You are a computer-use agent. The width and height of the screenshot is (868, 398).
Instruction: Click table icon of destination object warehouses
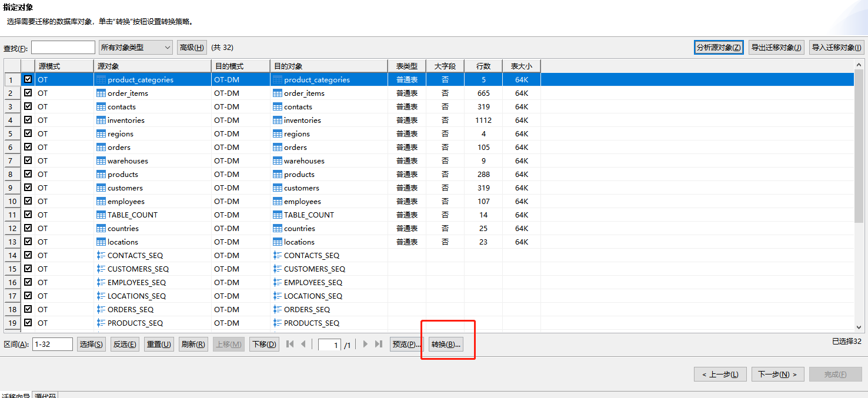[278, 160]
